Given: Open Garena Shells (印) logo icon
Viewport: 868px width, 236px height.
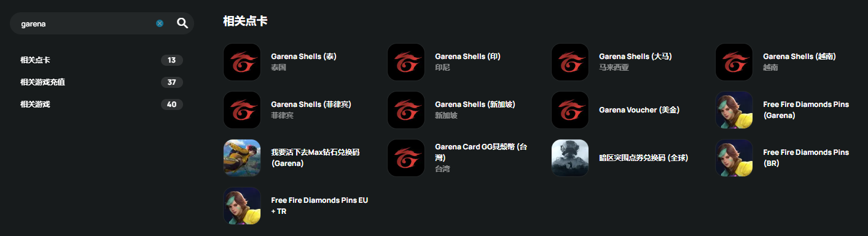Looking at the screenshot, I should click(406, 62).
